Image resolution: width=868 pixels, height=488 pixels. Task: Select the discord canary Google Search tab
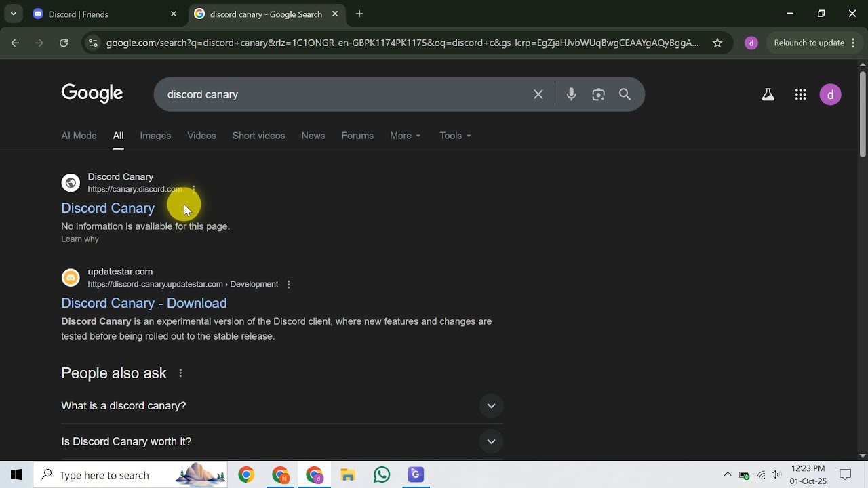click(267, 14)
